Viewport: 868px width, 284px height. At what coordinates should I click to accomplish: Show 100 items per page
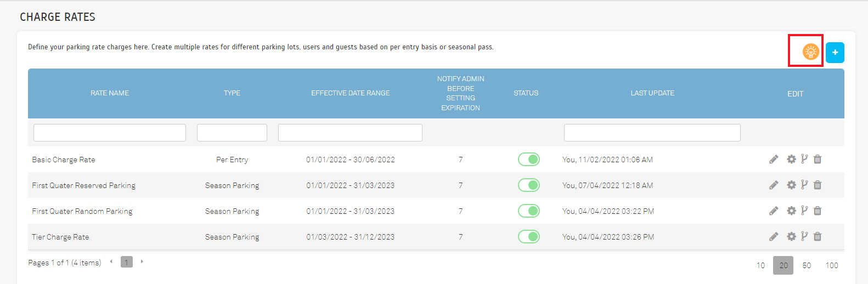(x=832, y=265)
